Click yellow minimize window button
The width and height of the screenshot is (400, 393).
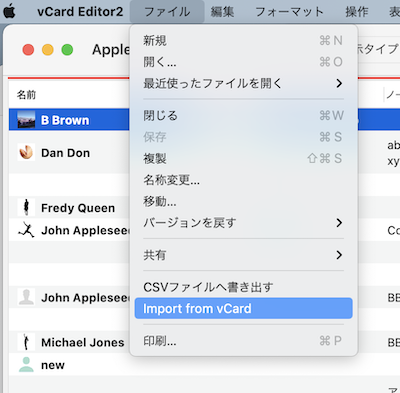coord(48,50)
